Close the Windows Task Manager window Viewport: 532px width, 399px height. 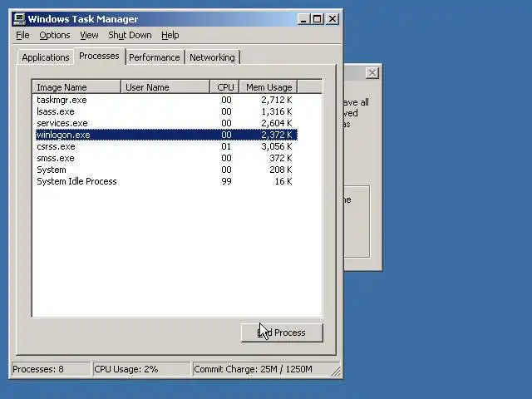pyautogui.click(x=332, y=19)
